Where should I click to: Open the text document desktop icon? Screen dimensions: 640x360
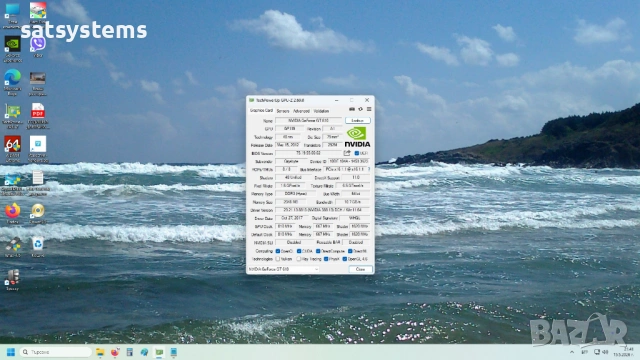(x=38, y=178)
